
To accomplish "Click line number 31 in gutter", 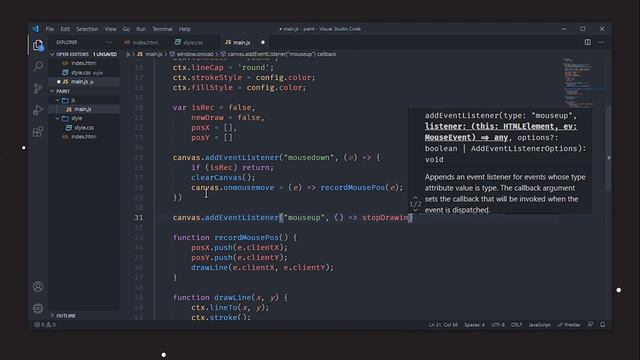I will [x=138, y=218].
